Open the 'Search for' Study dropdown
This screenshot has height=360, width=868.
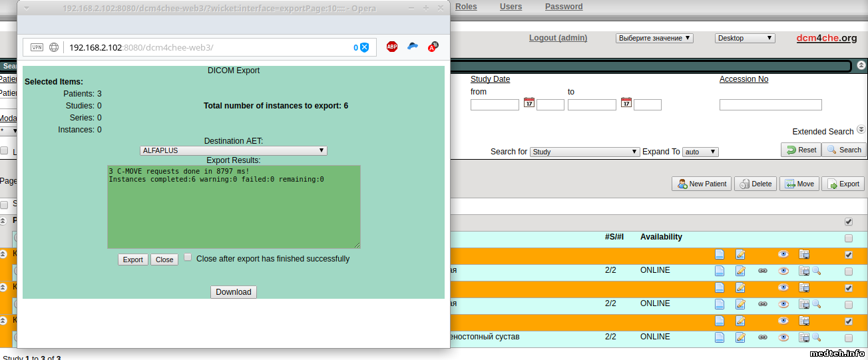584,152
